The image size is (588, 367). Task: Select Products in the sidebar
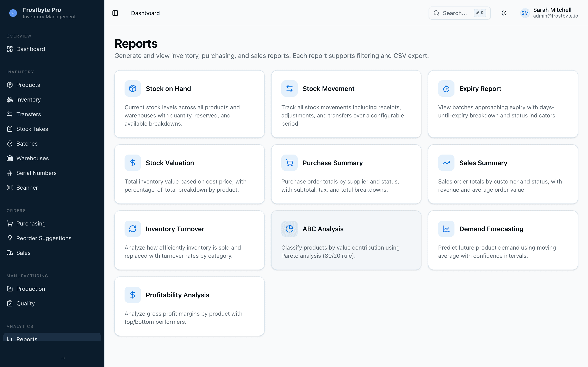tap(28, 85)
